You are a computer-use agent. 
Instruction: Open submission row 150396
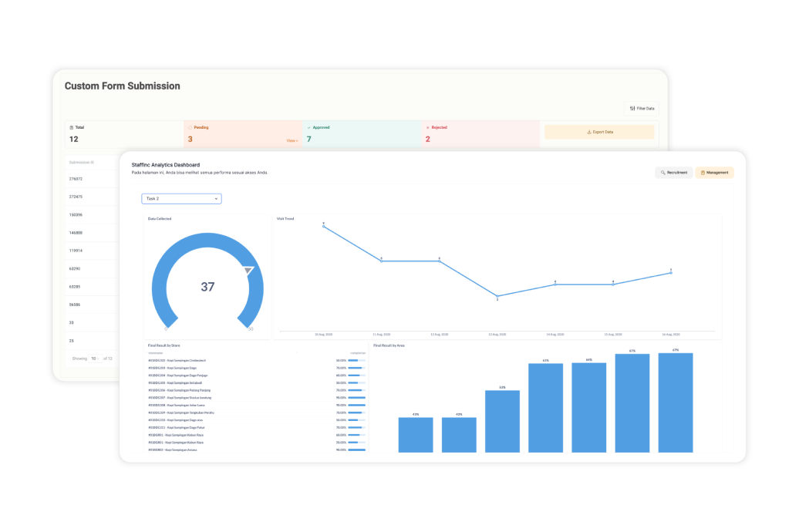(x=76, y=215)
